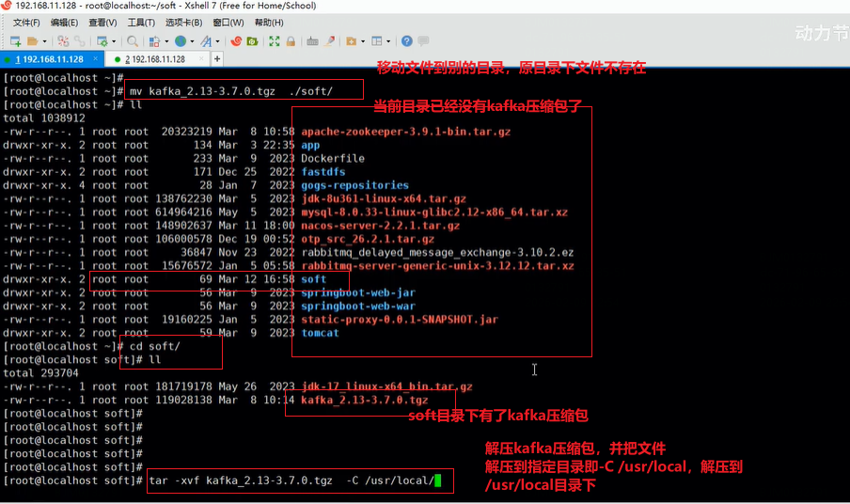Click the rabbitmq-server-generic-unix tar.xz file name
Viewport: 850px width, 504px height.
(437, 266)
